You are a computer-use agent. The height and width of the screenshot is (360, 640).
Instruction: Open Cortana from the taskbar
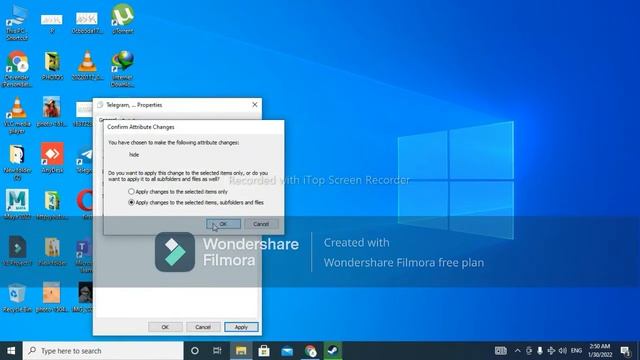195,351
